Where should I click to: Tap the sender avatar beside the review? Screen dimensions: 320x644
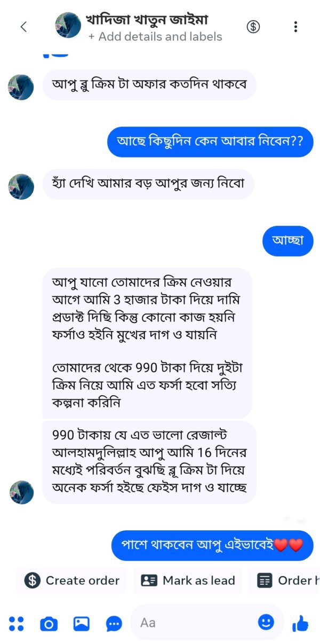click(21, 491)
